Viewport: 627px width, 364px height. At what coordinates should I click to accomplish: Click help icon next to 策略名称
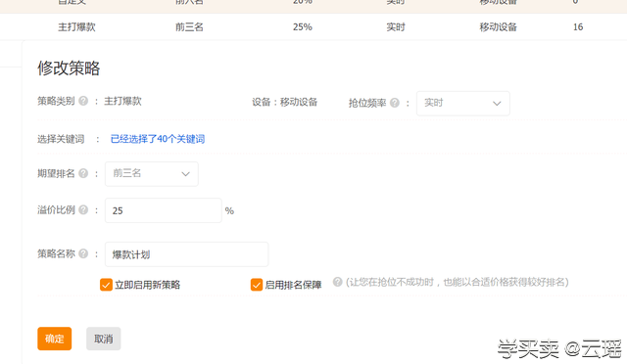pyautogui.click(x=83, y=253)
